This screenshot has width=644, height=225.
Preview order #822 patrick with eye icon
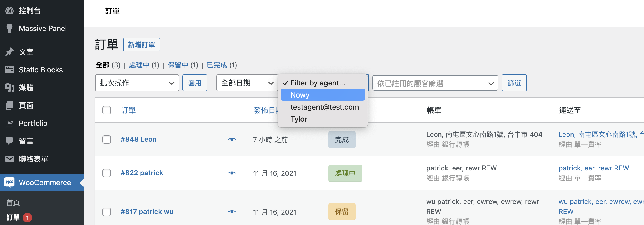click(232, 173)
